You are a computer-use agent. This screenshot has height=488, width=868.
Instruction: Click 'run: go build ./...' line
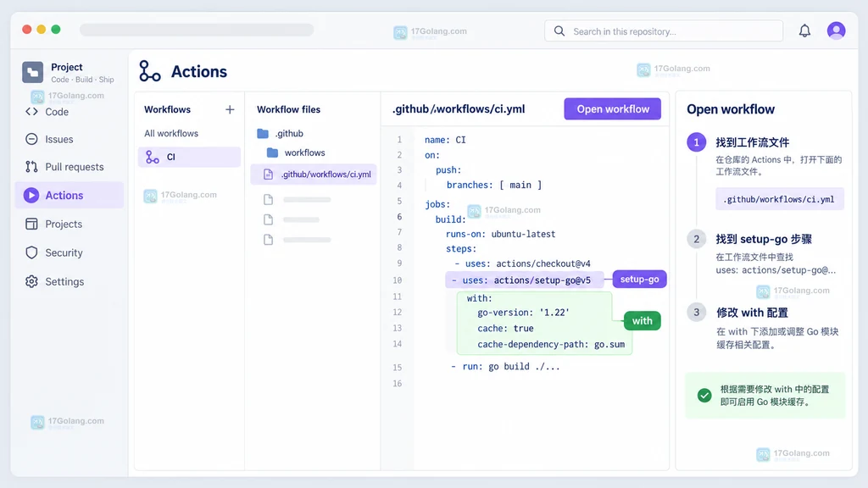(x=505, y=367)
